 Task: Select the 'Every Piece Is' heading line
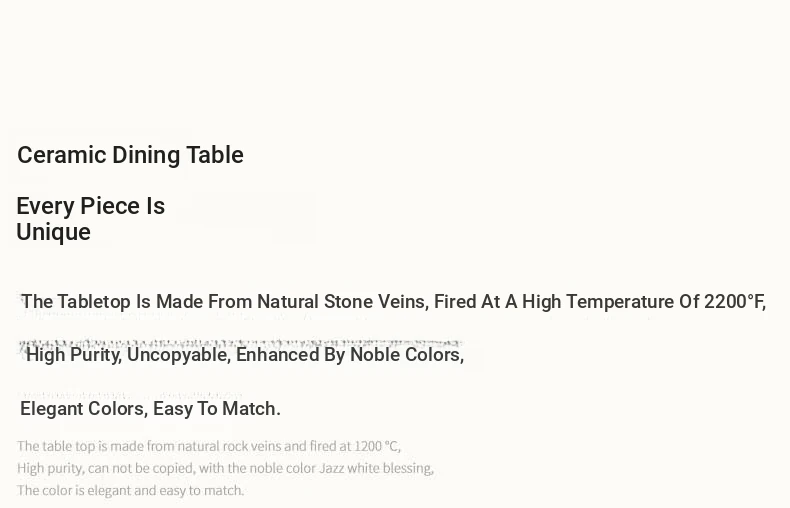[91, 206]
